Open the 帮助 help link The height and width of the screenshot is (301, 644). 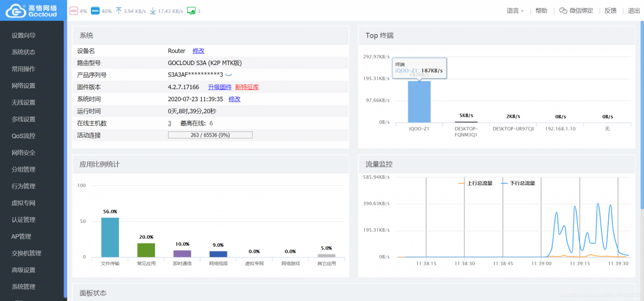tap(541, 11)
